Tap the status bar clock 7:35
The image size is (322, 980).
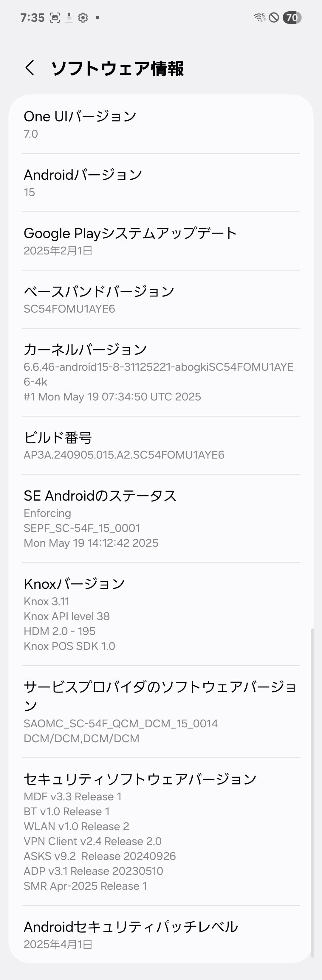click(32, 18)
